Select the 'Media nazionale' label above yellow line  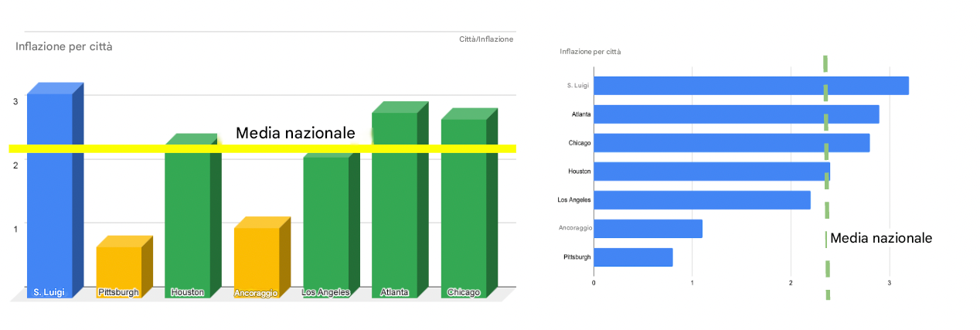point(295,133)
